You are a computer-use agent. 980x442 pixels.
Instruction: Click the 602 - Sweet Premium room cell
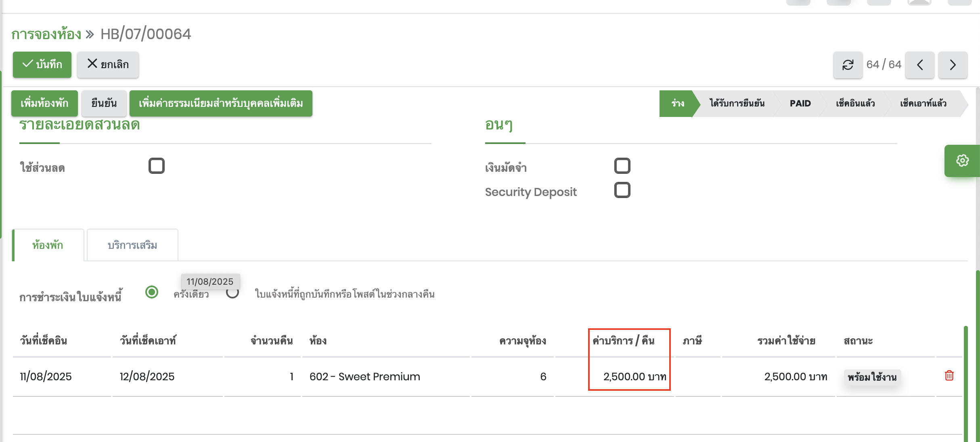[364, 377]
